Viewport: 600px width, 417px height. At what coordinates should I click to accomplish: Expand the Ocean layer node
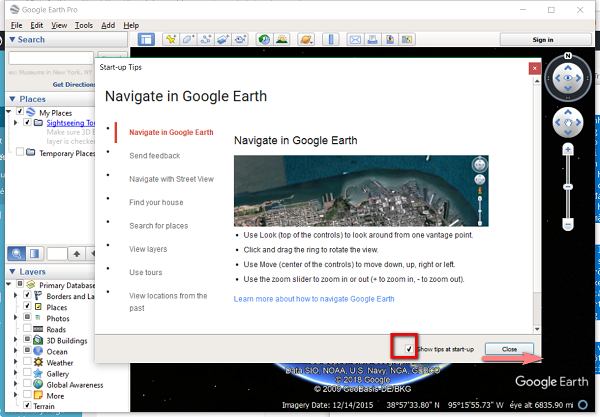[15, 351]
